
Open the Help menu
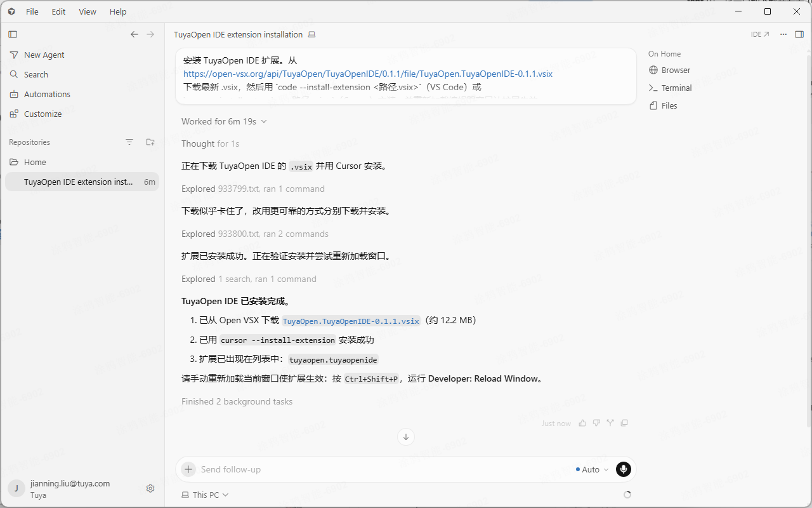(118, 11)
